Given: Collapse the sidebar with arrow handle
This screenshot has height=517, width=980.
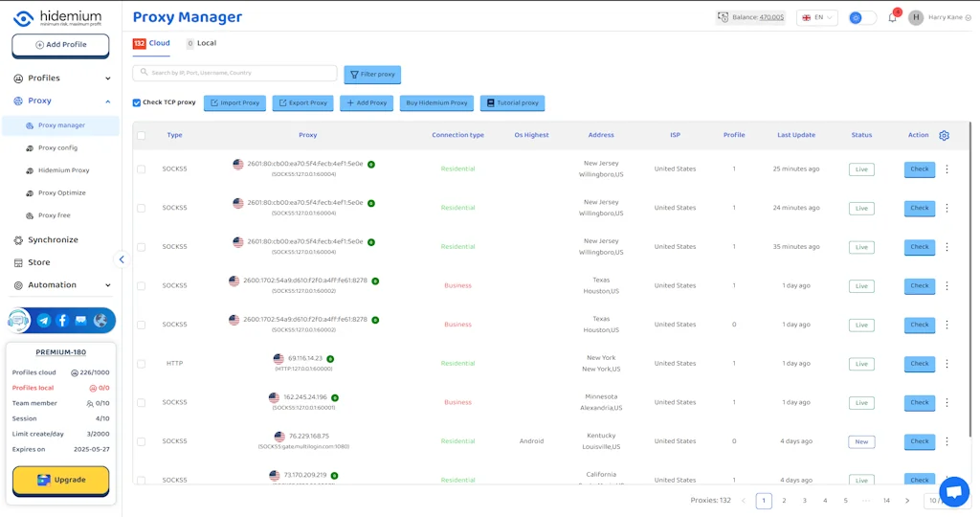Looking at the screenshot, I should [122, 259].
